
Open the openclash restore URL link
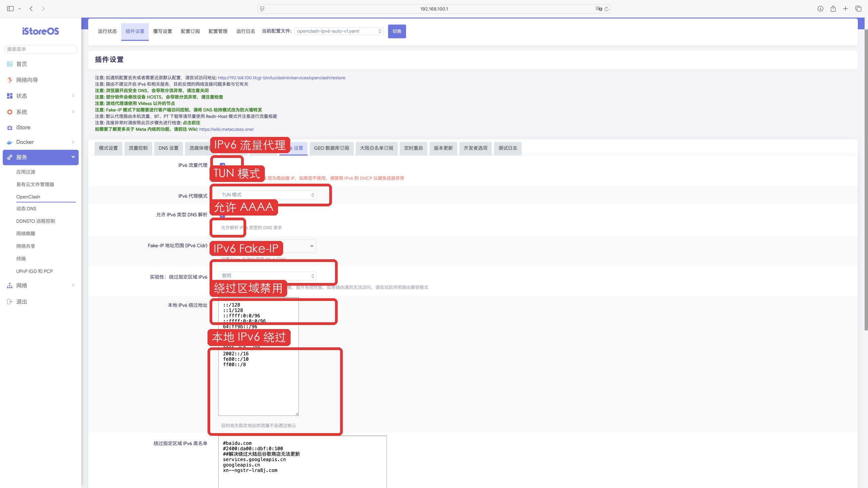(281, 78)
